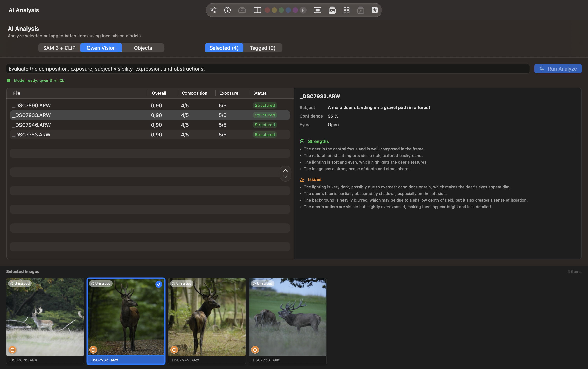Select the _DSC7946.ARW table row

150,125
